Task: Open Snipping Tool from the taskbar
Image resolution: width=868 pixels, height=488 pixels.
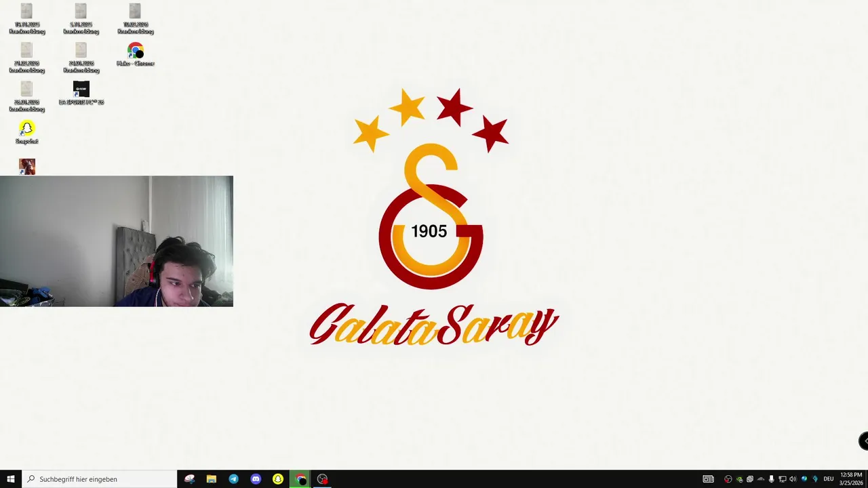Action: coord(189,479)
